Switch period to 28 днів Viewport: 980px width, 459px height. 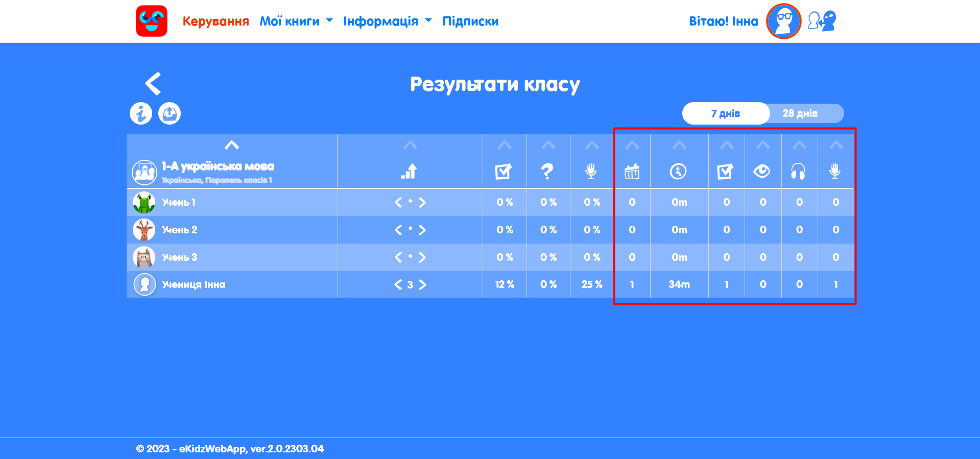click(800, 113)
